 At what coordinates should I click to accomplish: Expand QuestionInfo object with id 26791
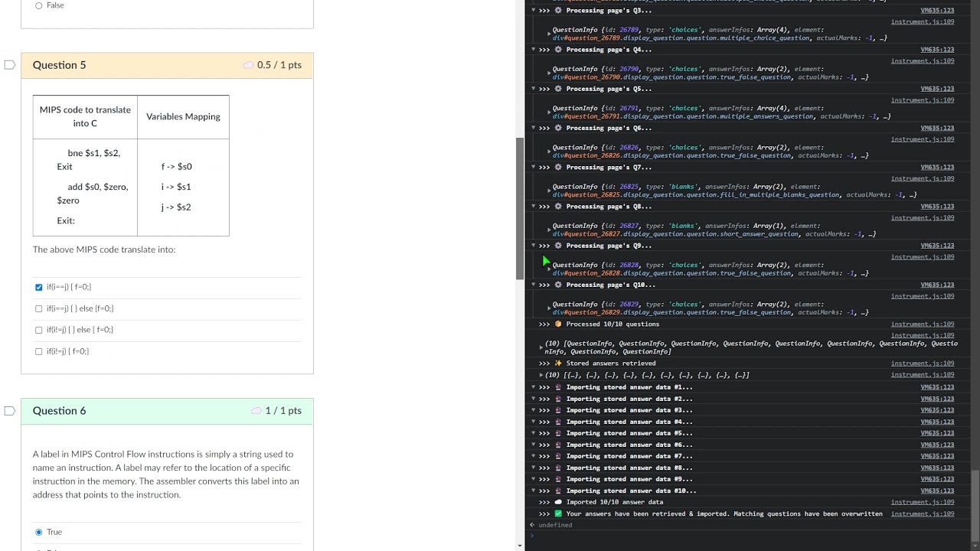[548, 112]
